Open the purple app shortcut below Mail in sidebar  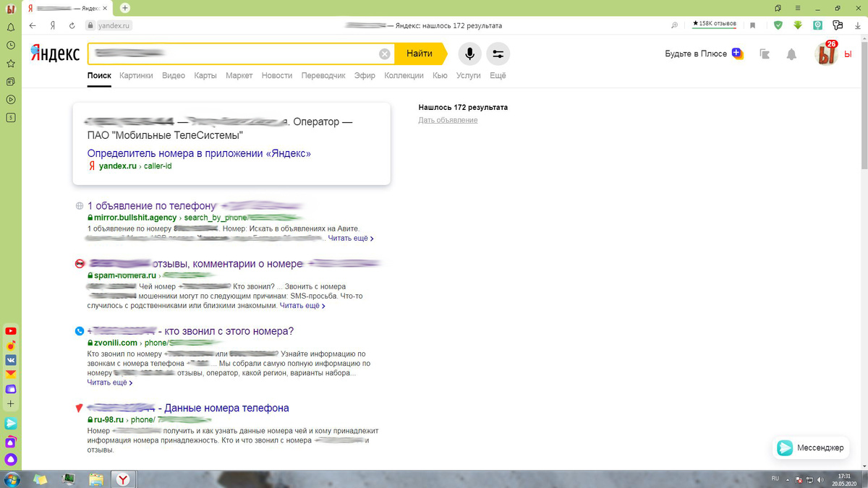tap(11, 389)
